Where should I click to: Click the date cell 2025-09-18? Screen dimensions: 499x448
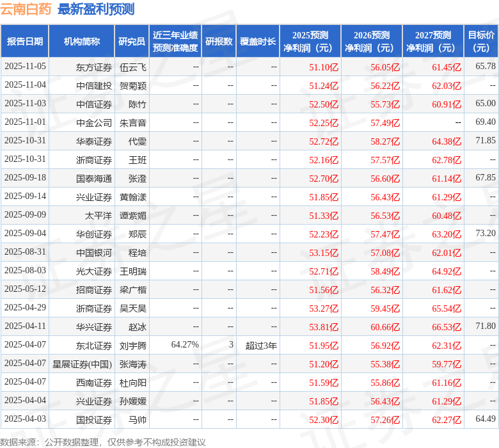click(25, 177)
